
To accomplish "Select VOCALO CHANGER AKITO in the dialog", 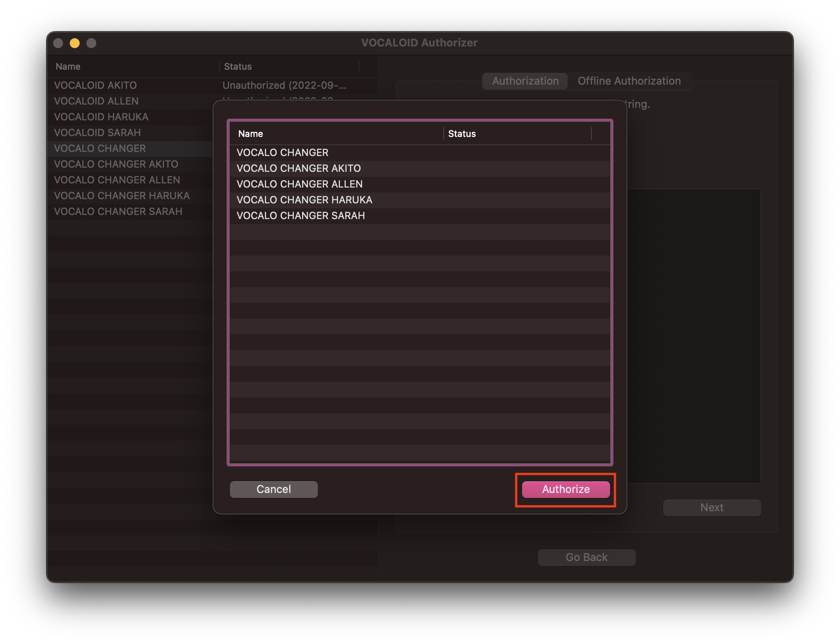I will pos(298,168).
